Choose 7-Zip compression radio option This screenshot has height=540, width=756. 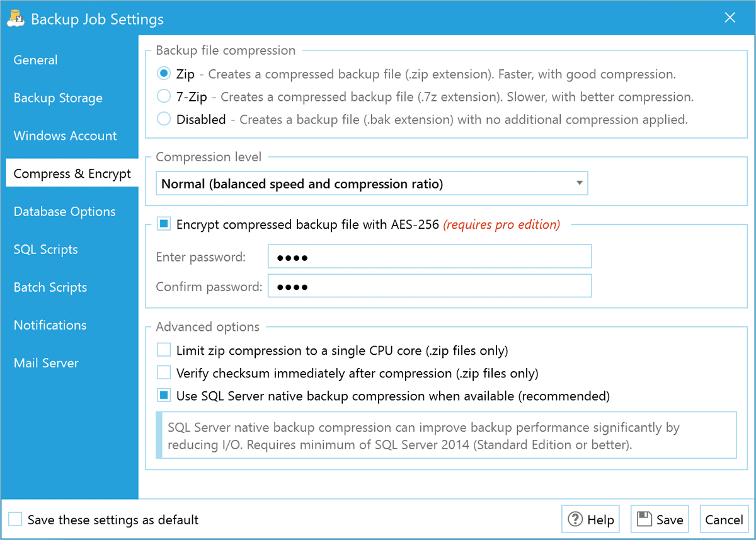pyautogui.click(x=164, y=96)
